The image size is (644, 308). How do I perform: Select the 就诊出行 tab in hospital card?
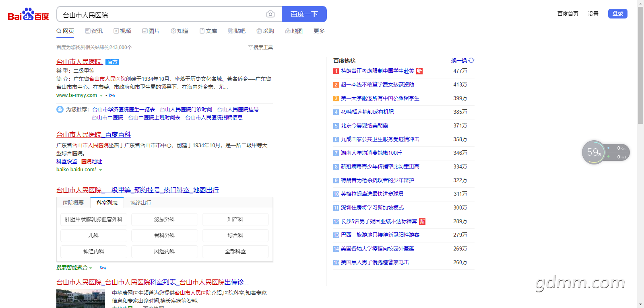(x=141, y=203)
